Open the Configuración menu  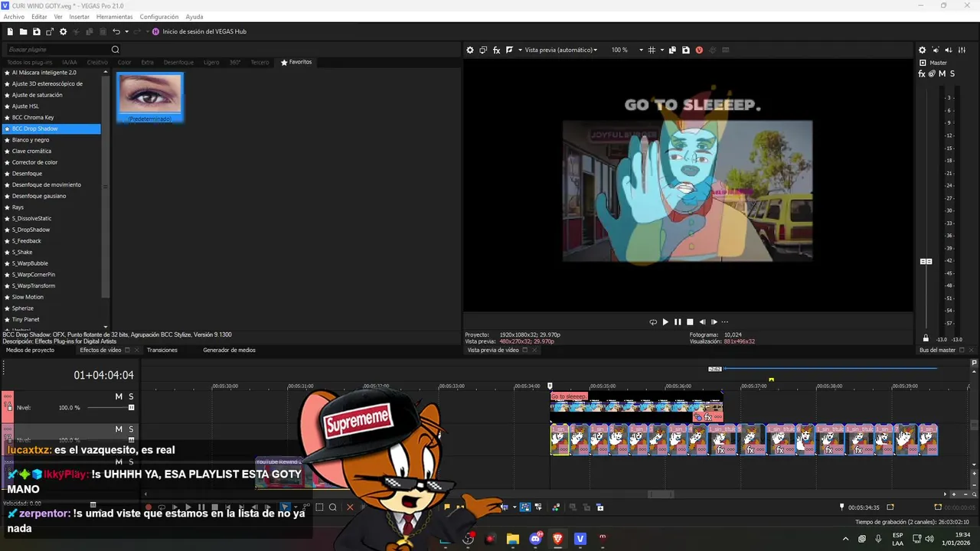[159, 17]
